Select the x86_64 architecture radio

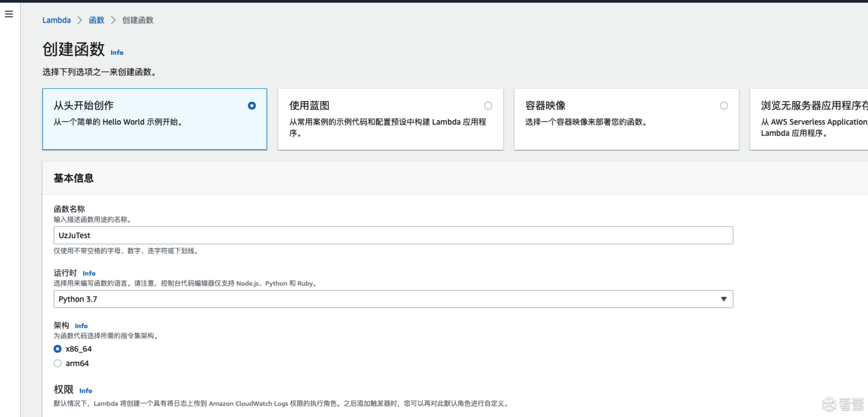[58, 349]
